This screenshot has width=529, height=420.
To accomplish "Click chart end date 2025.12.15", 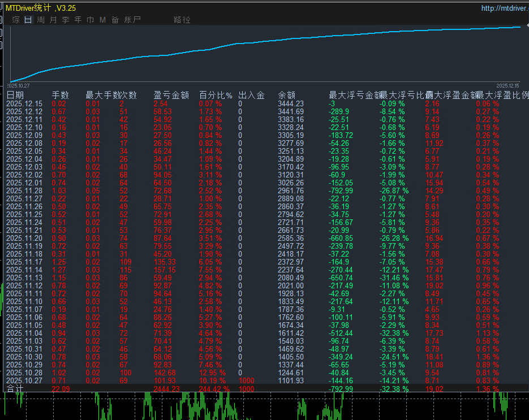I will click(x=508, y=86).
